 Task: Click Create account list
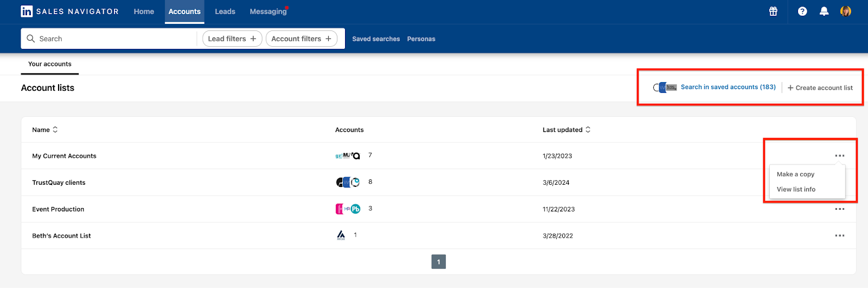pos(820,87)
